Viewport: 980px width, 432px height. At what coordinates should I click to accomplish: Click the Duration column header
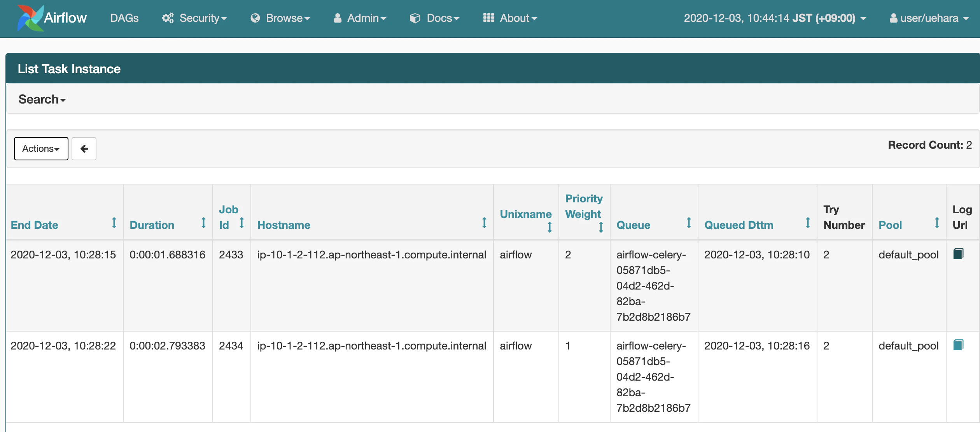(152, 225)
